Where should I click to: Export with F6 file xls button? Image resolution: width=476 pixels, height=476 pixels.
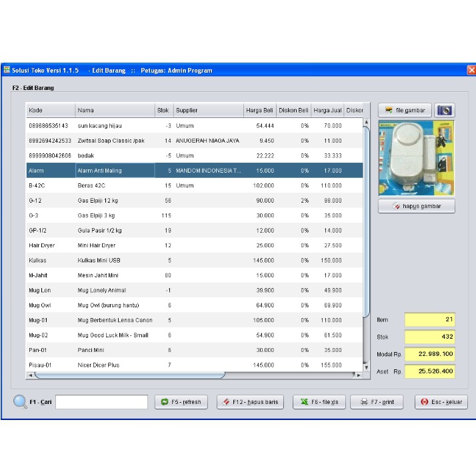point(319,402)
